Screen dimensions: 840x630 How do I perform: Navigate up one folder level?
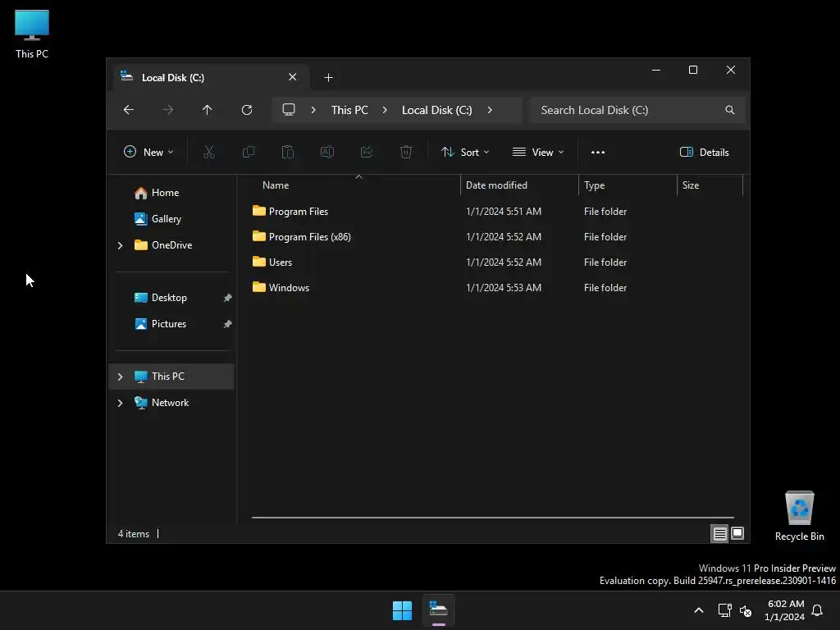pyautogui.click(x=208, y=110)
